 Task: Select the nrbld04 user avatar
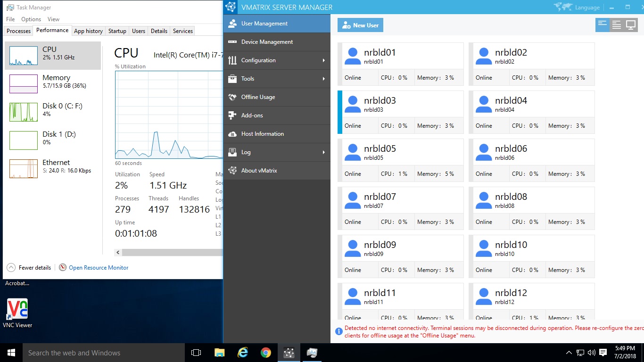tap(484, 104)
